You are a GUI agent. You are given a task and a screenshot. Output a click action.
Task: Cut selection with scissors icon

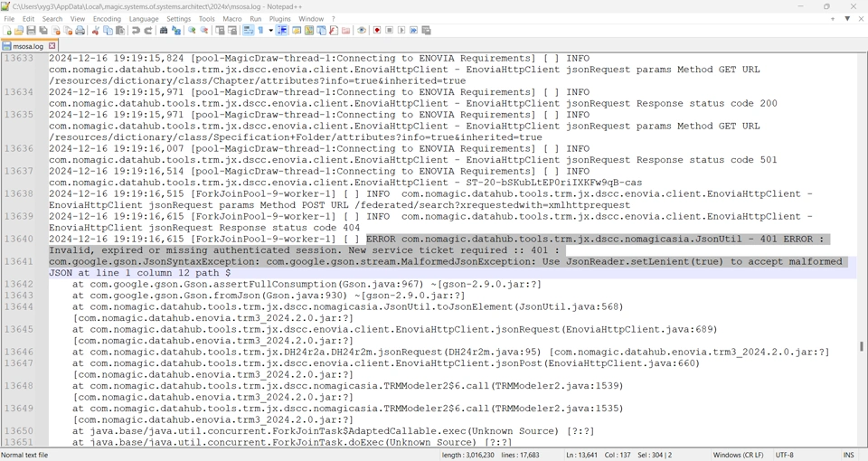coord(95,31)
